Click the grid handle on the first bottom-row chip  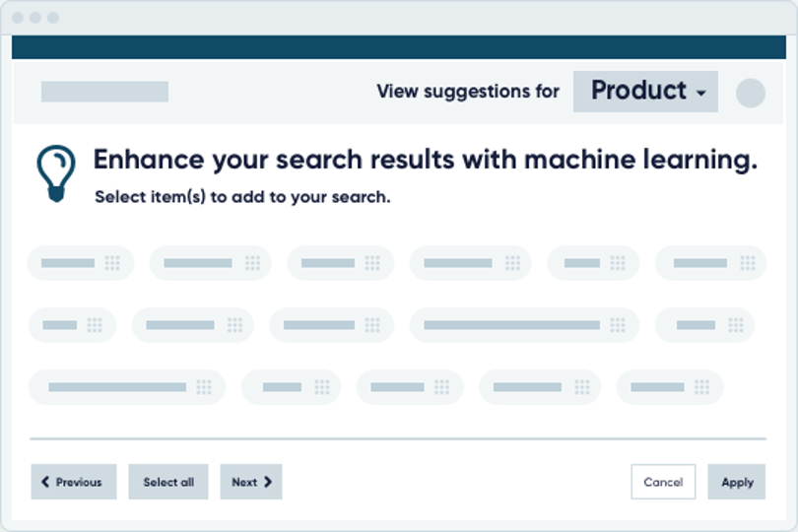[204, 387]
